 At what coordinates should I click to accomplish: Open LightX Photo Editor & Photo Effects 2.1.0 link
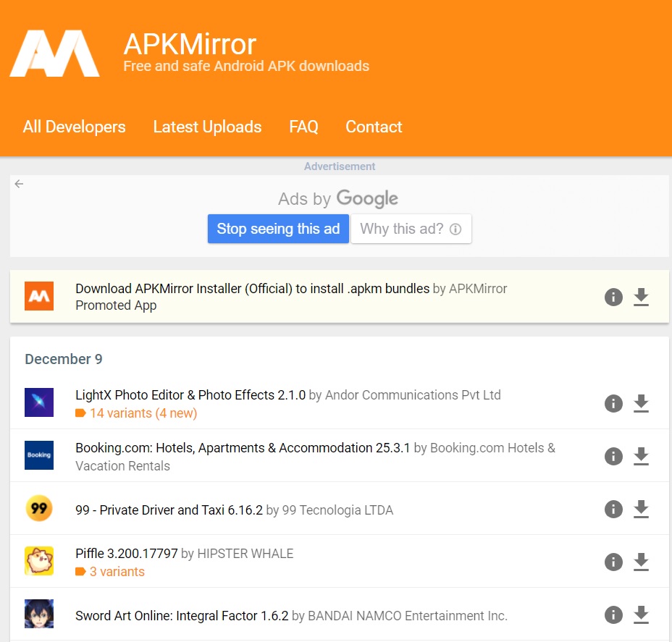click(x=190, y=395)
